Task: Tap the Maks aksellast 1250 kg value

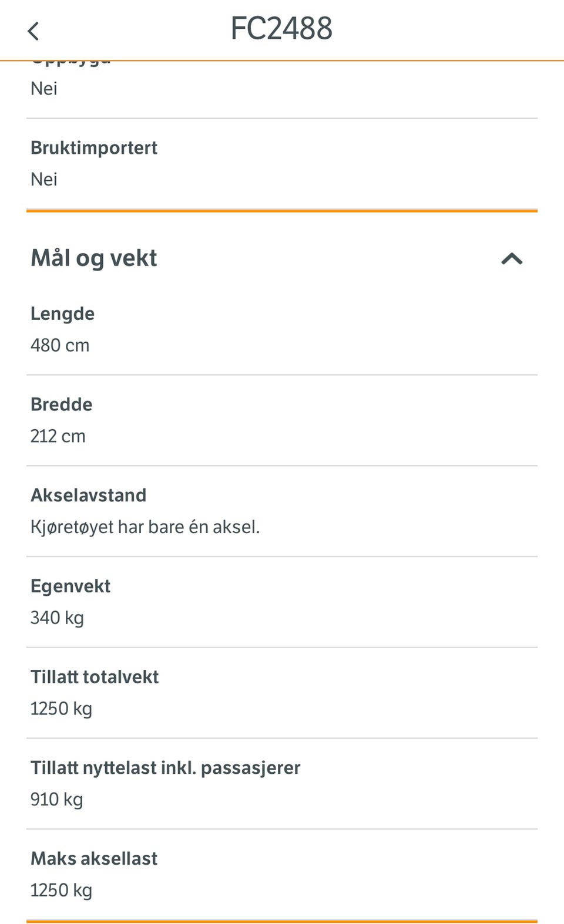Action: [61, 890]
